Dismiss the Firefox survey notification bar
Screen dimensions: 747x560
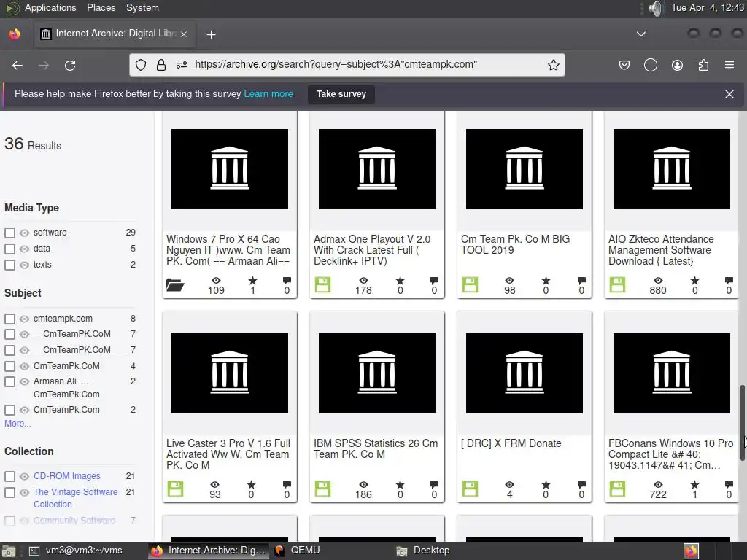pyautogui.click(x=729, y=94)
